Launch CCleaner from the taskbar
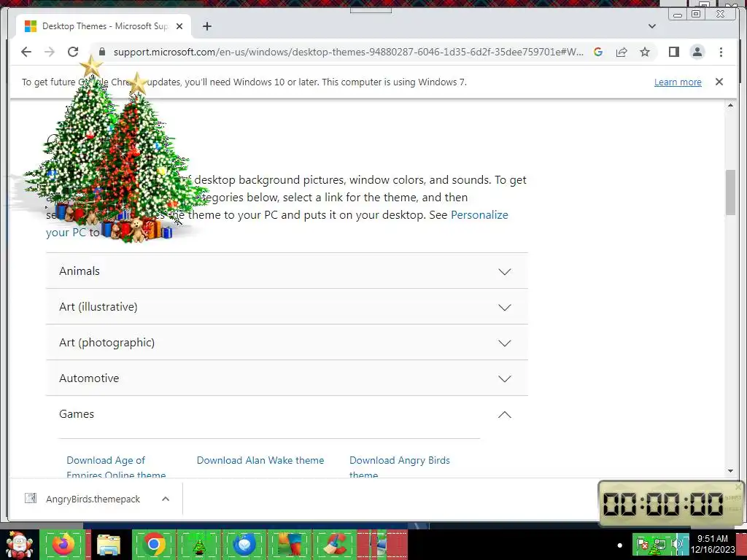This screenshot has height=560, width=747. 335,544
